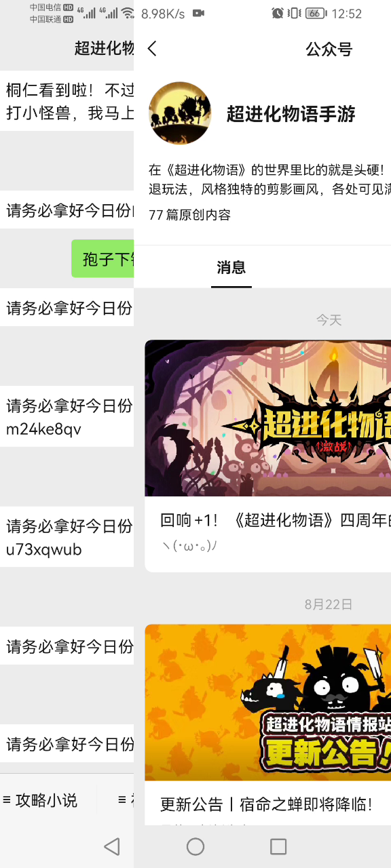Open the 更新公告 orange banner thumbnail
Viewport: 391px width, 868px height.
click(x=267, y=703)
